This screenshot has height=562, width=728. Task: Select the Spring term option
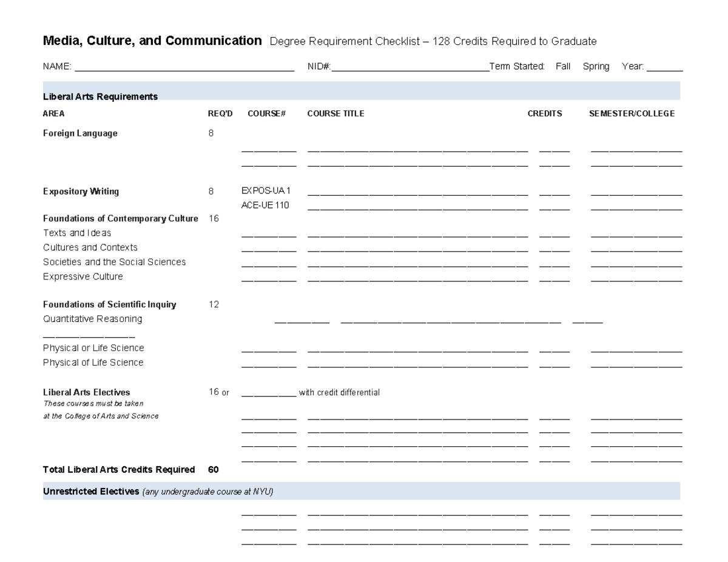pyautogui.click(x=596, y=66)
